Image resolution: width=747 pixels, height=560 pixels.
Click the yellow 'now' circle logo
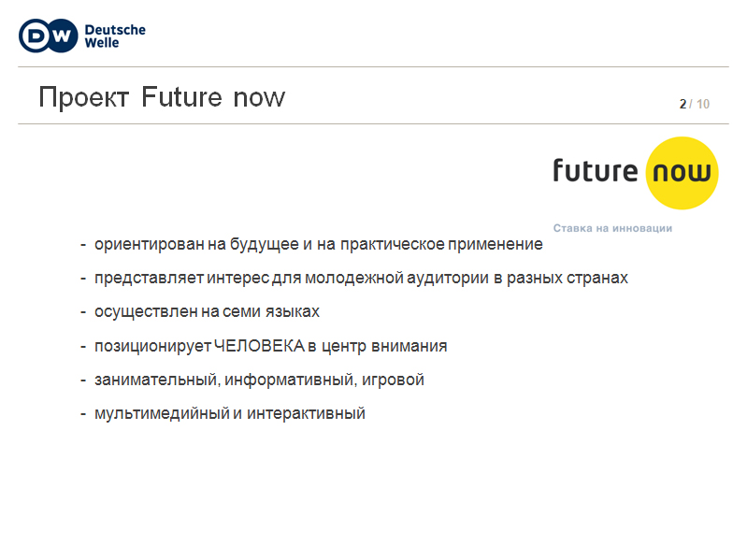682,173
